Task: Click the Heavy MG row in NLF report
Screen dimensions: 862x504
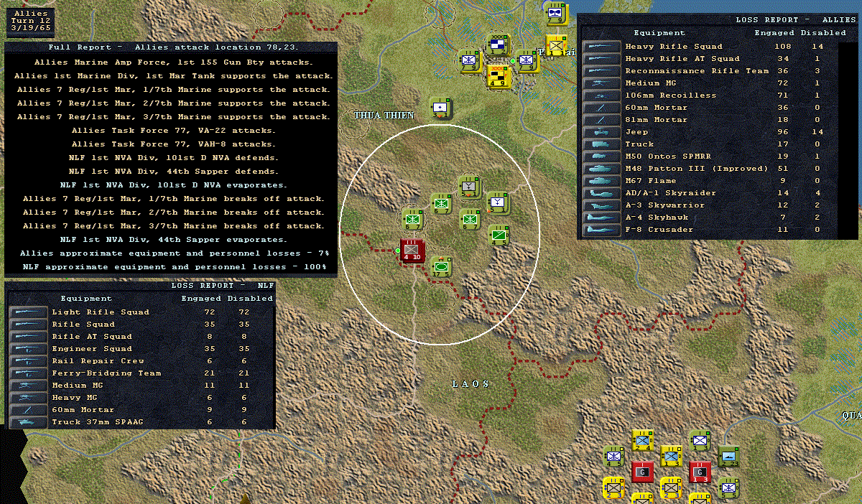Action: 141,398
